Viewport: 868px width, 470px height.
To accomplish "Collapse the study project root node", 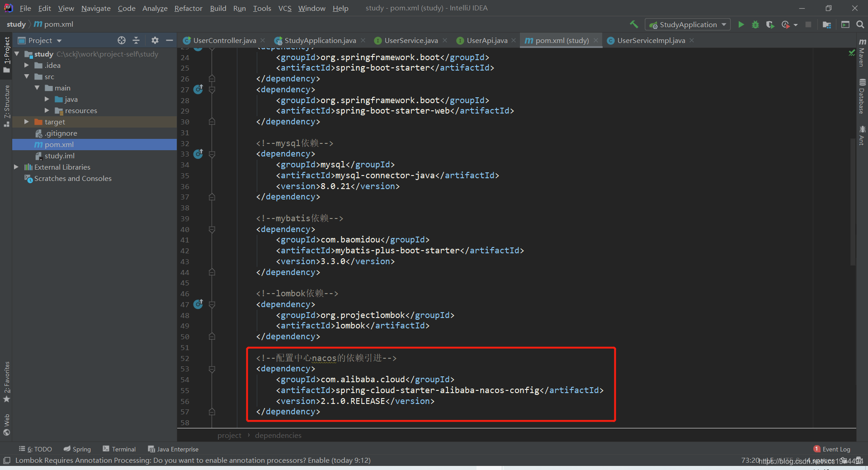I will pyautogui.click(x=17, y=54).
